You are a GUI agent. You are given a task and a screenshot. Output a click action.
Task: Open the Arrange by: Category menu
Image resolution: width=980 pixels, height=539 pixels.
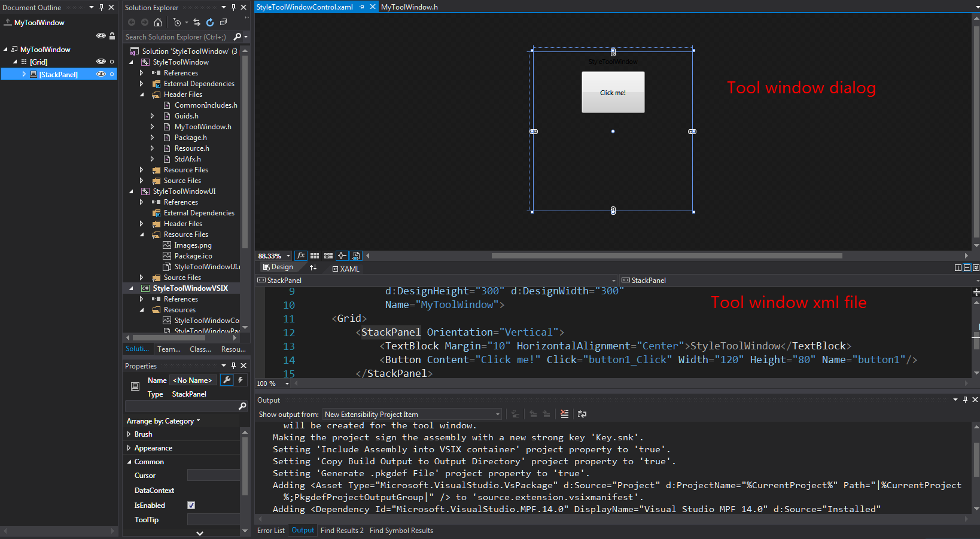point(163,421)
